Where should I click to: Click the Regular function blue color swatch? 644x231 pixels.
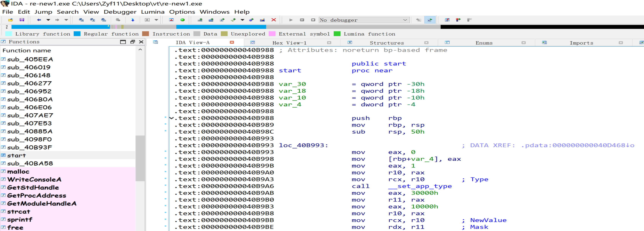[x=77, y=34]
